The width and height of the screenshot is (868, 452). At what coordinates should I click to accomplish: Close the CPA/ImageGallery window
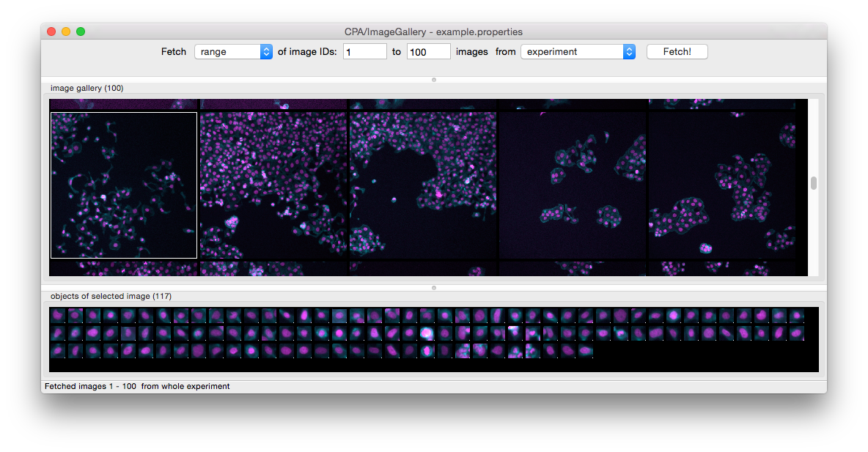coord(51,32)
